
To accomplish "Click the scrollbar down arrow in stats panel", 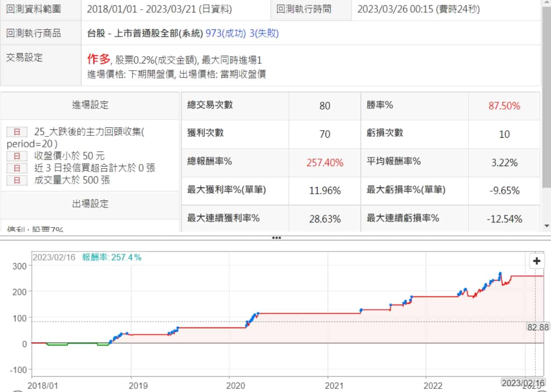I will point(546,226).
